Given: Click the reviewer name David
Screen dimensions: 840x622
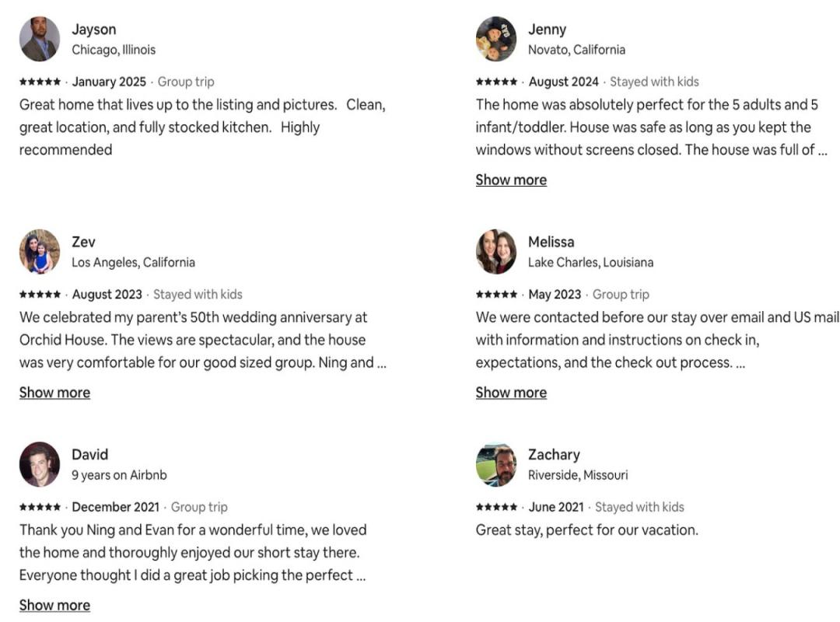Looking at the screenshot, I should tap(89, 455).
